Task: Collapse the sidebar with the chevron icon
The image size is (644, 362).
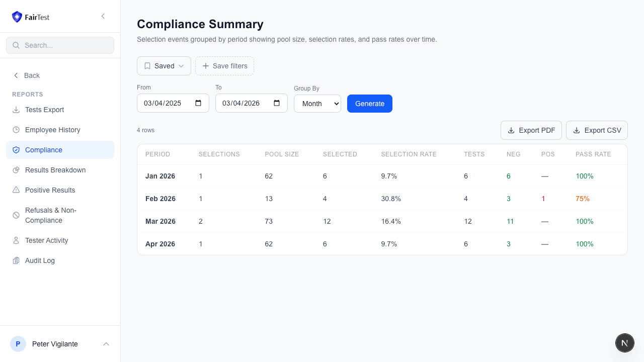Action: pos(103,16)
